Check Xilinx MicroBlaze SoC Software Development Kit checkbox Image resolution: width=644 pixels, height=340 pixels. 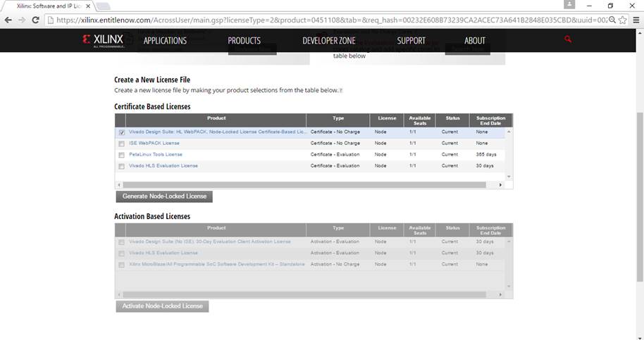121,265
